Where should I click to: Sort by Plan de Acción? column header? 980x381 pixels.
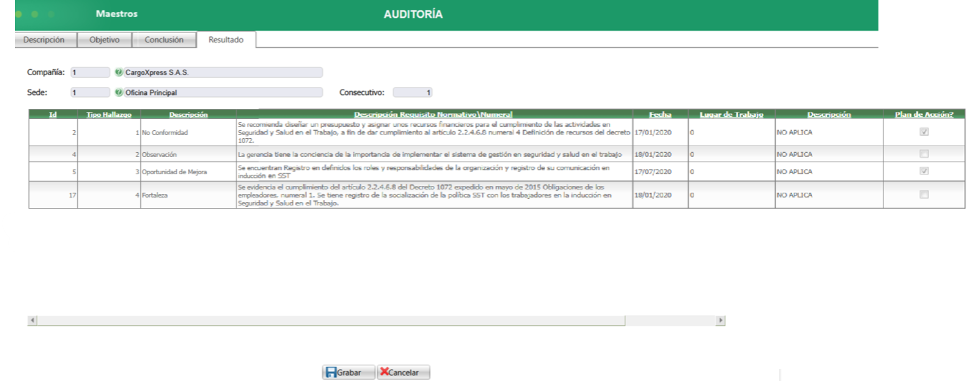point(924,114)
